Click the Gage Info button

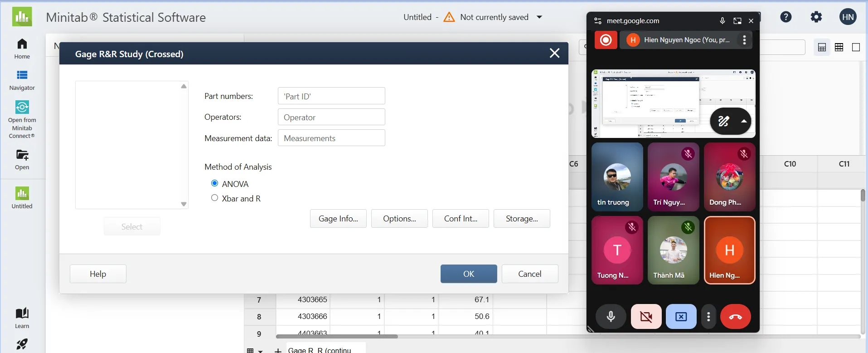tap(338, 219)
